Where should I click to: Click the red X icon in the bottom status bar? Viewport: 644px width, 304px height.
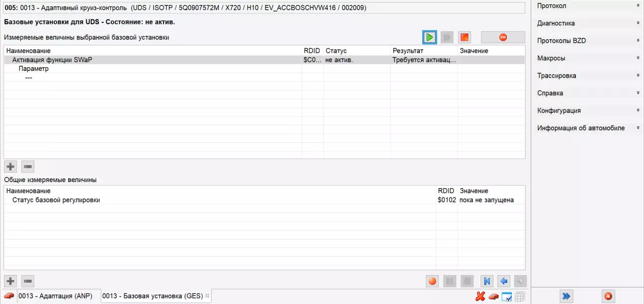click(x=480, y=297)
